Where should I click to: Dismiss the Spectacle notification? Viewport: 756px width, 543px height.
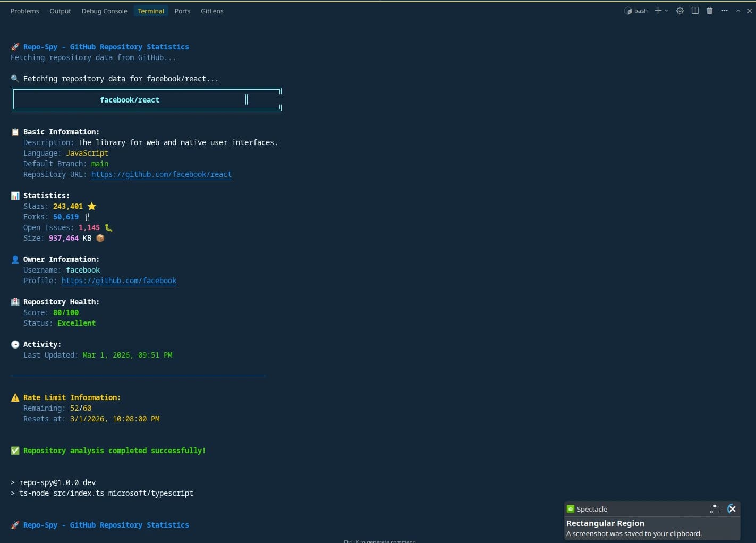click(x=732, y=509)
